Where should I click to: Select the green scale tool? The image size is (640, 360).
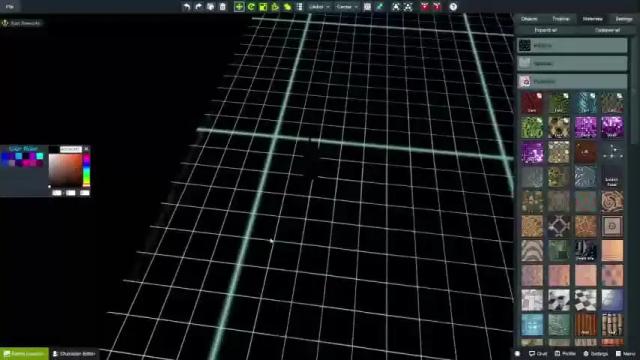point(263,7)
